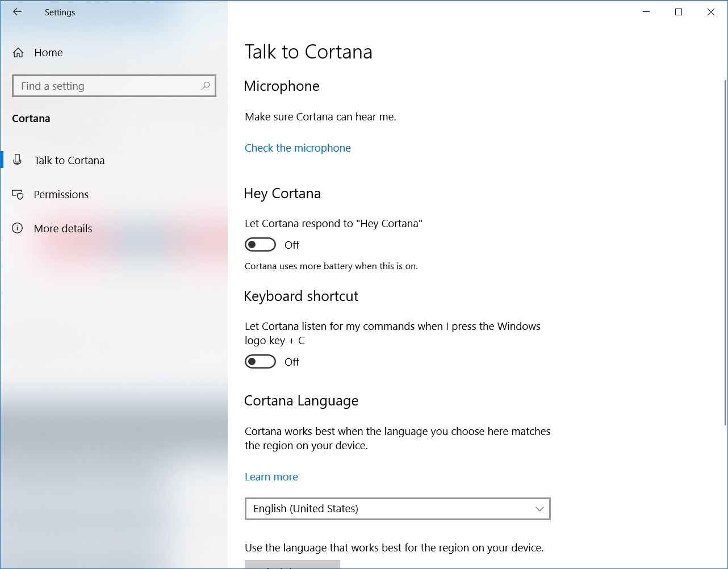The width and height of the screenshot is (728, 569).
Task: Click the Learn more link
Action: tap(271, 476)
